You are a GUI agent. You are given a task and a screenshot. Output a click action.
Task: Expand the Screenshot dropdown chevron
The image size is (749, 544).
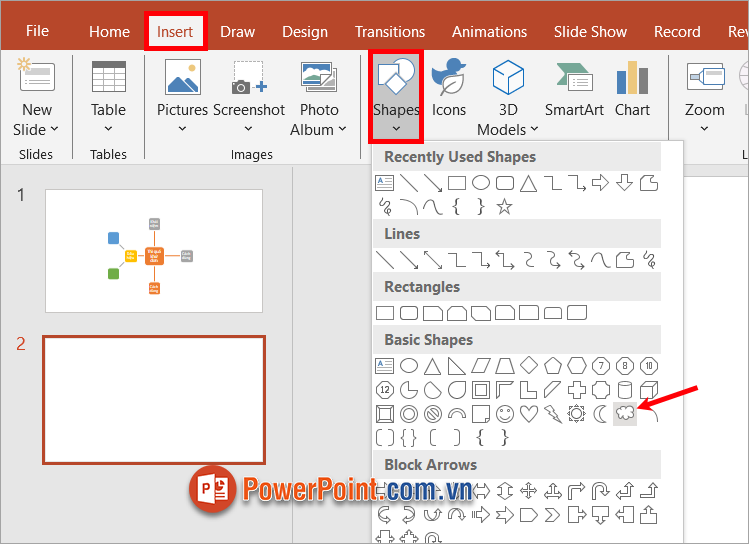248,128
